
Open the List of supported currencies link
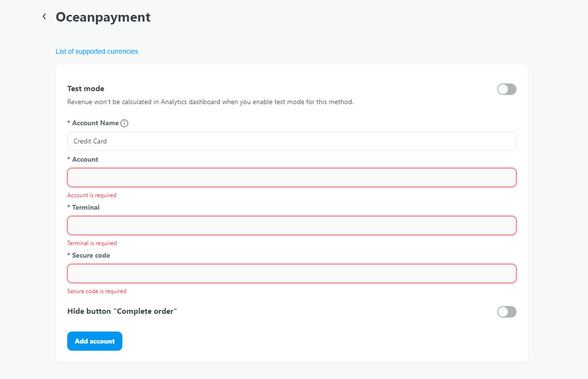point(96,51)
